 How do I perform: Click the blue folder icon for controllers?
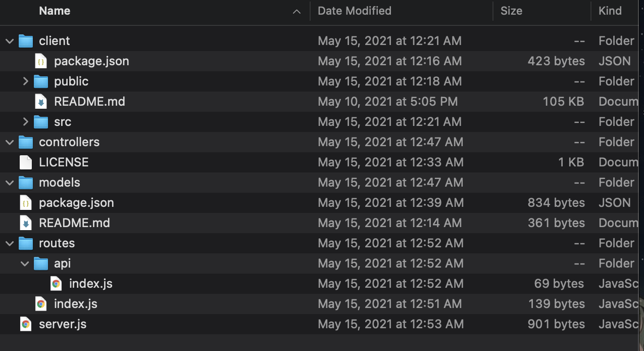point(25,142)
